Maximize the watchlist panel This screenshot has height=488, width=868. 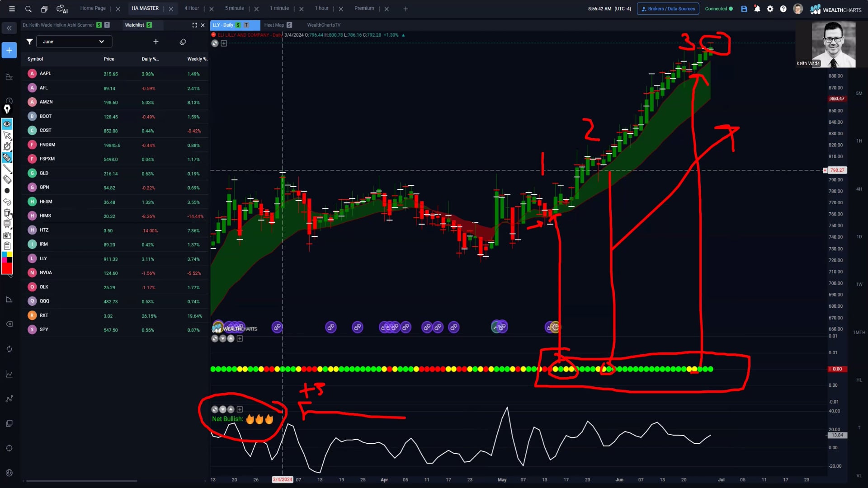tap(194, 25)
